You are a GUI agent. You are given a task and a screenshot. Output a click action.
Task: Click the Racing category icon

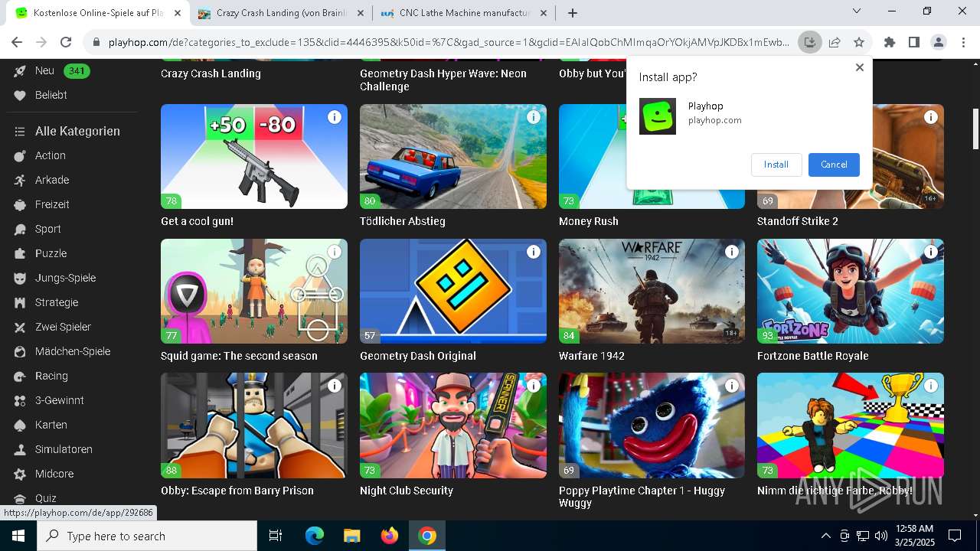[20, 376]
